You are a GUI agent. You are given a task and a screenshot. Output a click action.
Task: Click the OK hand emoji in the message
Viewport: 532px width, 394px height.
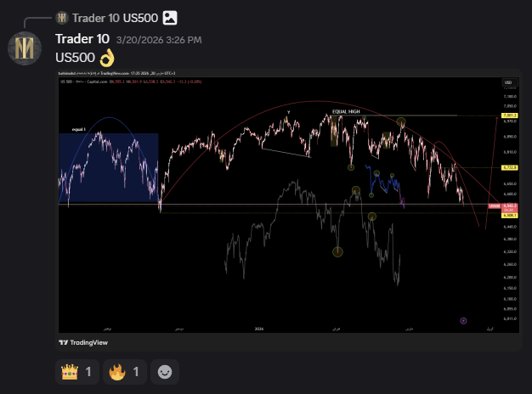coord(107,58)
